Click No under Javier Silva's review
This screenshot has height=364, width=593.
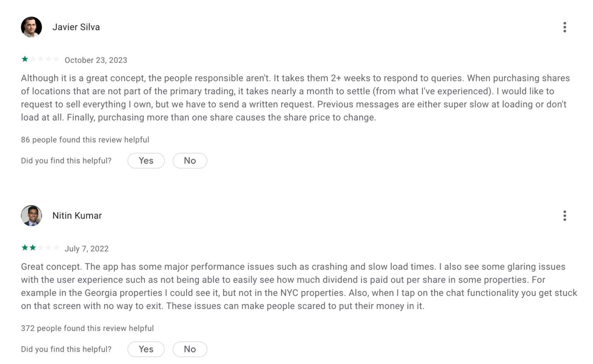[x=190, y=160]
